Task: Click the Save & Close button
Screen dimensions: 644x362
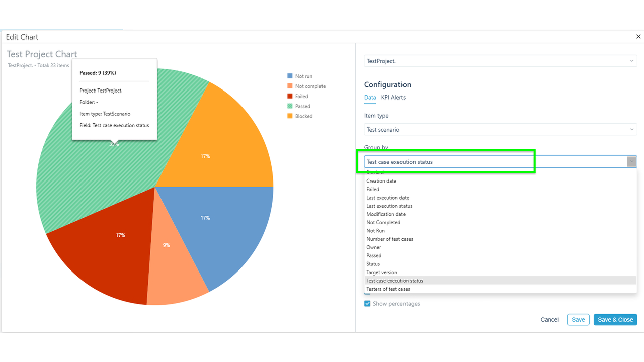Action: (615, 320)
